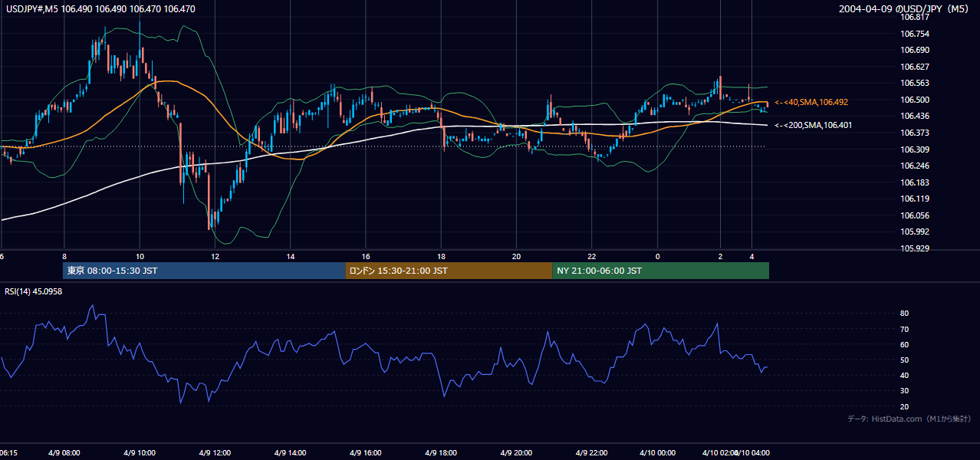The height and width of the screenshot is (460, 980).
Task: Click the 4/9 08:00 time axis label
Action: (x=64, y=452)
